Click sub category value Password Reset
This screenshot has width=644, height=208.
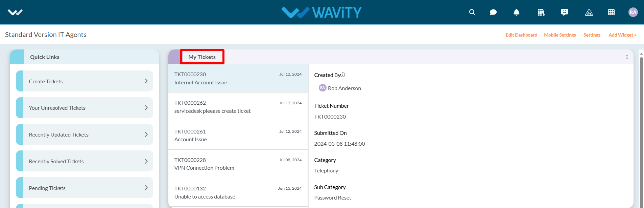coord(333,197)
